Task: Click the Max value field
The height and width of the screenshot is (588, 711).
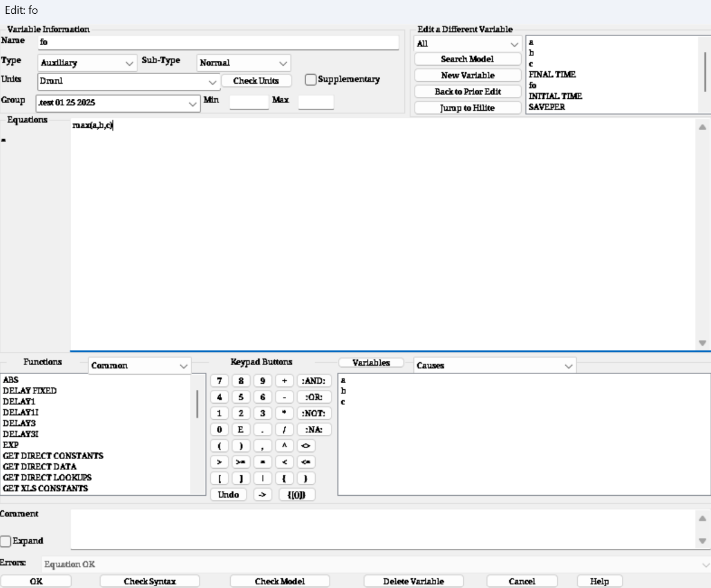Action: (x=316, y=102)
